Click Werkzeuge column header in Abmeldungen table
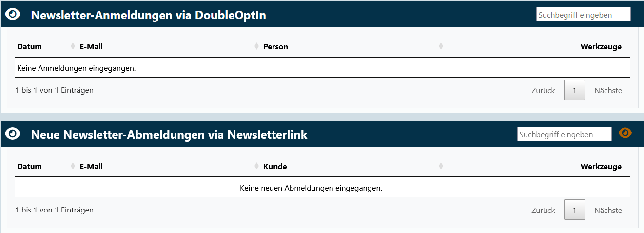 601,167
